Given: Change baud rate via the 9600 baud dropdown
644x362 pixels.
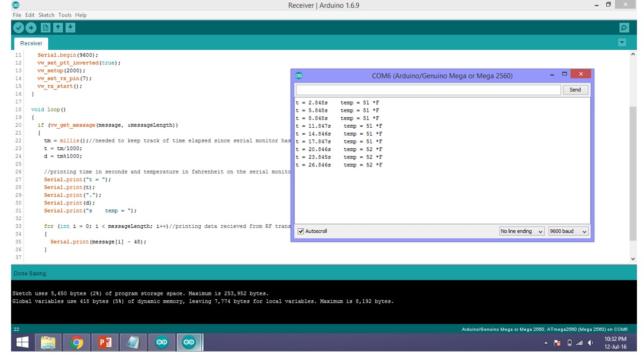Looking at the screenshot, I should click(568, 231).
